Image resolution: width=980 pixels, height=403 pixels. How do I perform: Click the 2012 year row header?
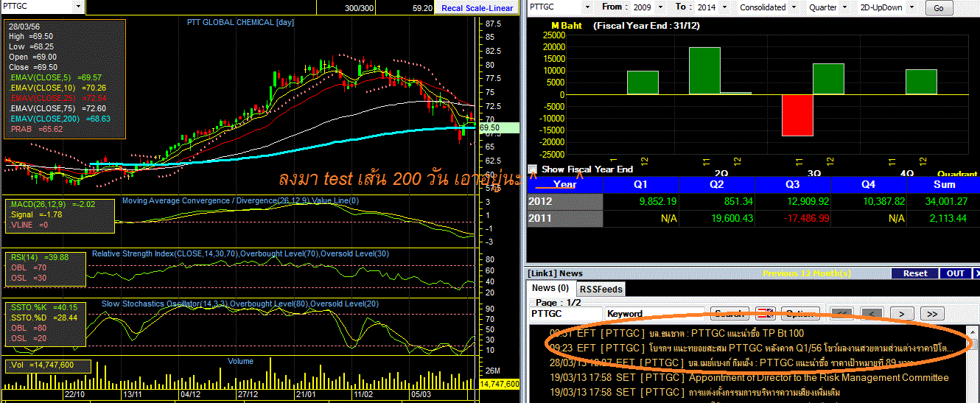tap(565, 200)
